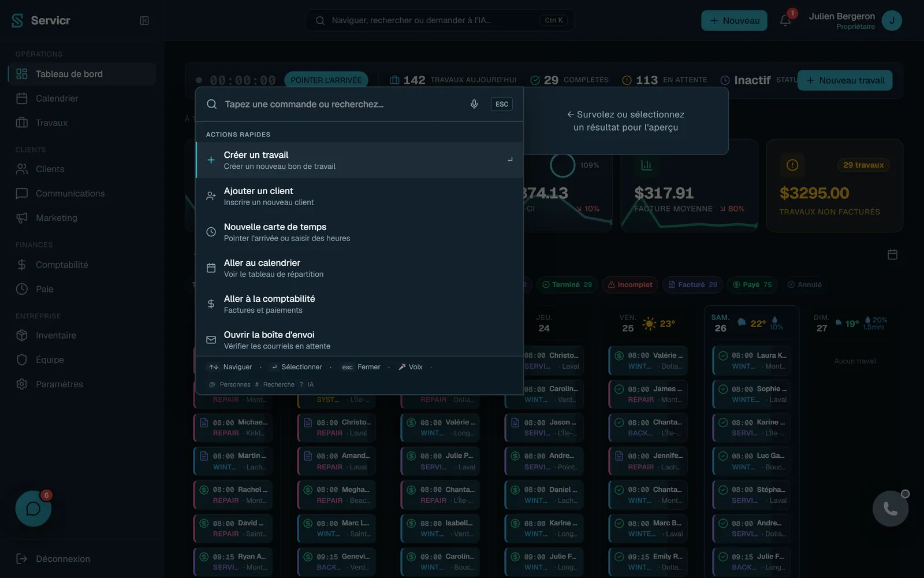Click the floating phone call button
The height and width of the screenshot is (578, 924).
coord(891,509)
